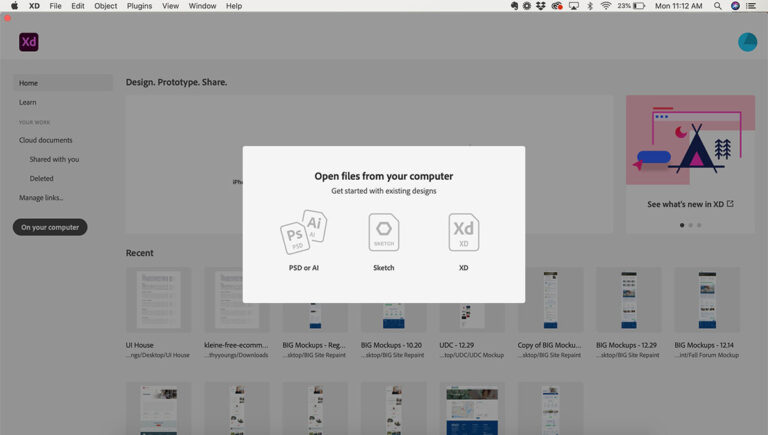Open the Apple menu
The width and height of the screenshot is (768, 435).
tap(14, 6)
